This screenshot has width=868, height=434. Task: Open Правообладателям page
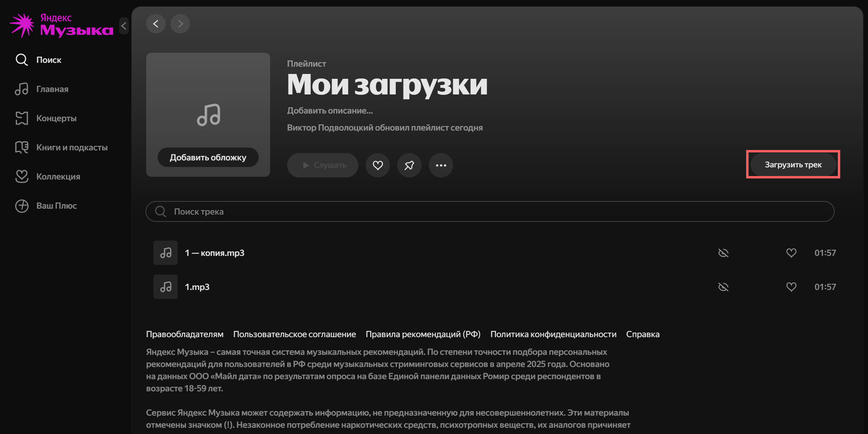click(x=184, y=334)
